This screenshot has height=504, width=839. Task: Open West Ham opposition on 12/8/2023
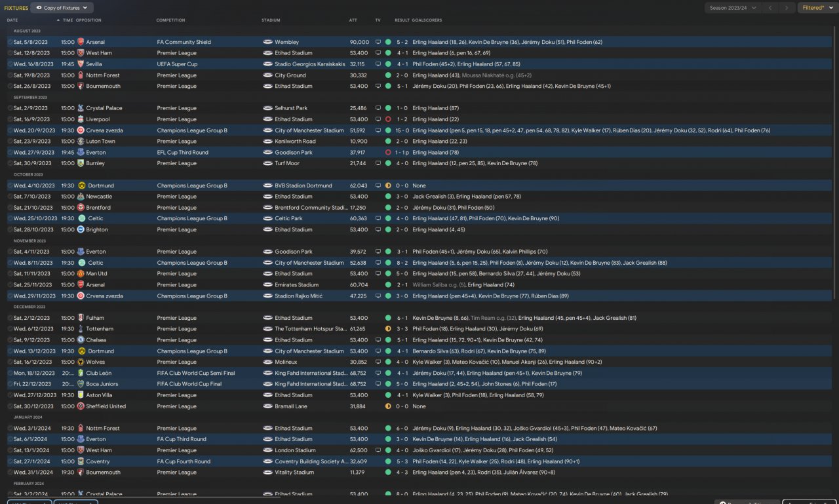[x=99, y=53]
